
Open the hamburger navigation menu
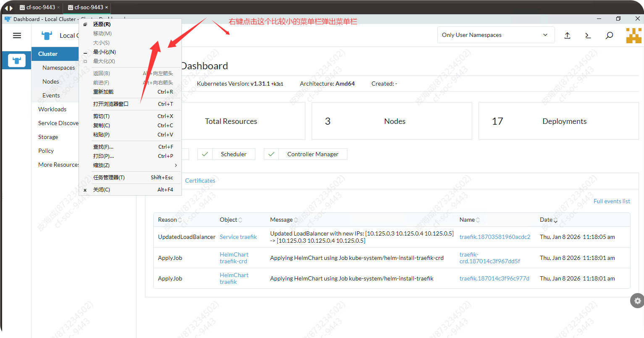[17, 36]
